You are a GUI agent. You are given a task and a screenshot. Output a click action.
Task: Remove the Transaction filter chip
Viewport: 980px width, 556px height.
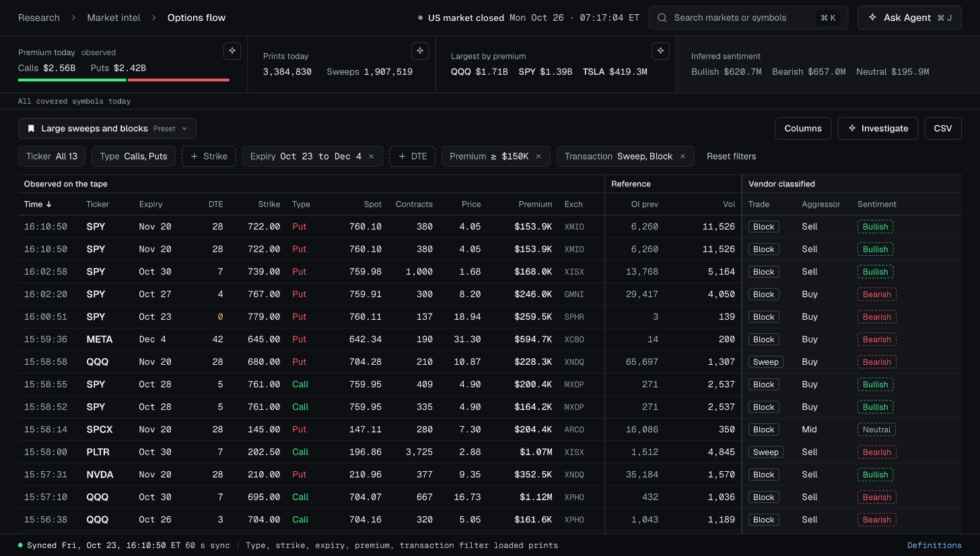[x=682, y=156]
